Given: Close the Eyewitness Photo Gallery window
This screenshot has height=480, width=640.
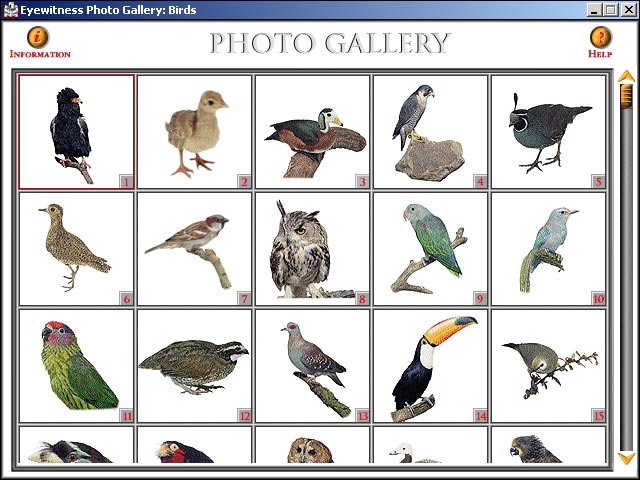Looking at the screenshot, I should (x=628, y=10).
